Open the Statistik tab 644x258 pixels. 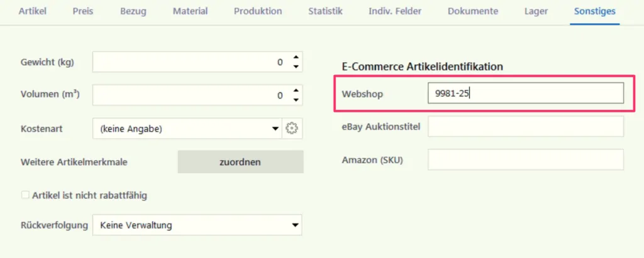pyautogui.click(x=325, y=11)
